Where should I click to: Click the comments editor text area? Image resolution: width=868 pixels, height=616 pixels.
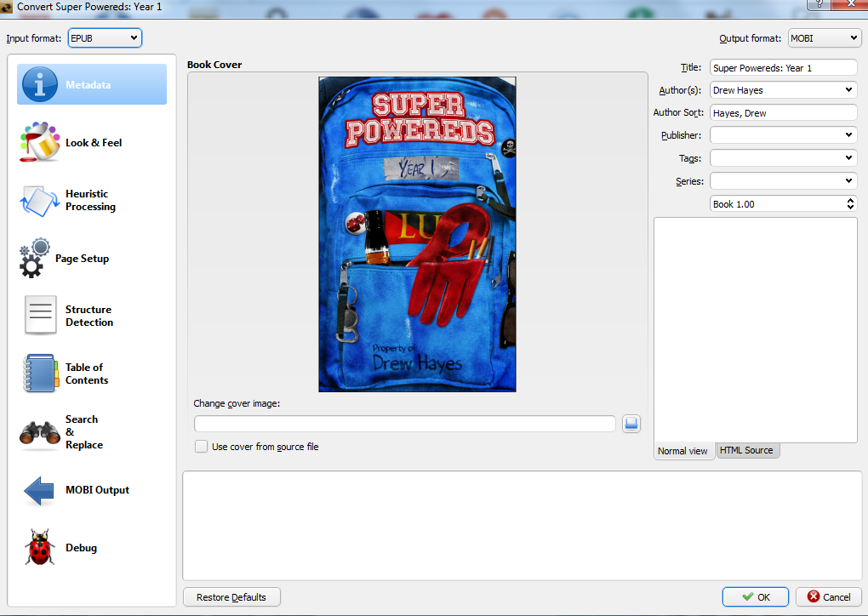click(756, 330)
